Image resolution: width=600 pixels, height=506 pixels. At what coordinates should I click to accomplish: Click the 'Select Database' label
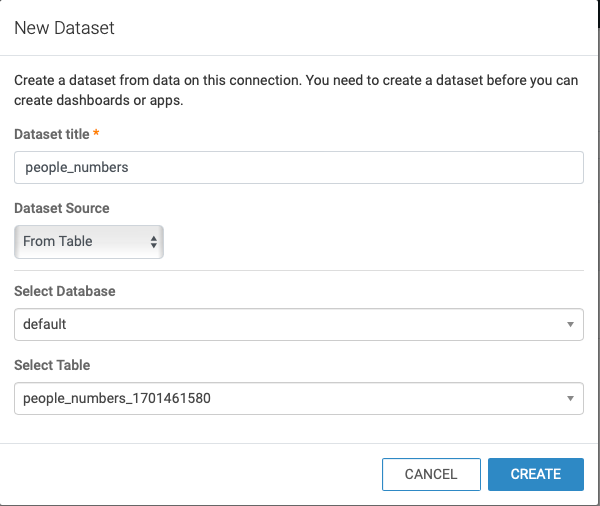tap(65, 291)
